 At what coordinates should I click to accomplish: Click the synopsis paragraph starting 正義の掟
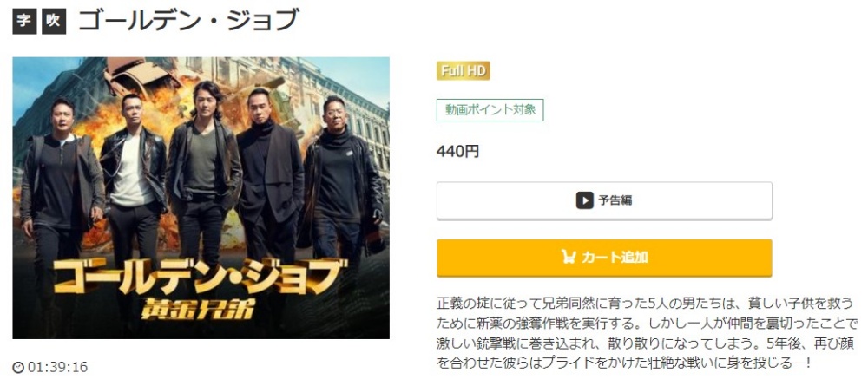[648, 333]
